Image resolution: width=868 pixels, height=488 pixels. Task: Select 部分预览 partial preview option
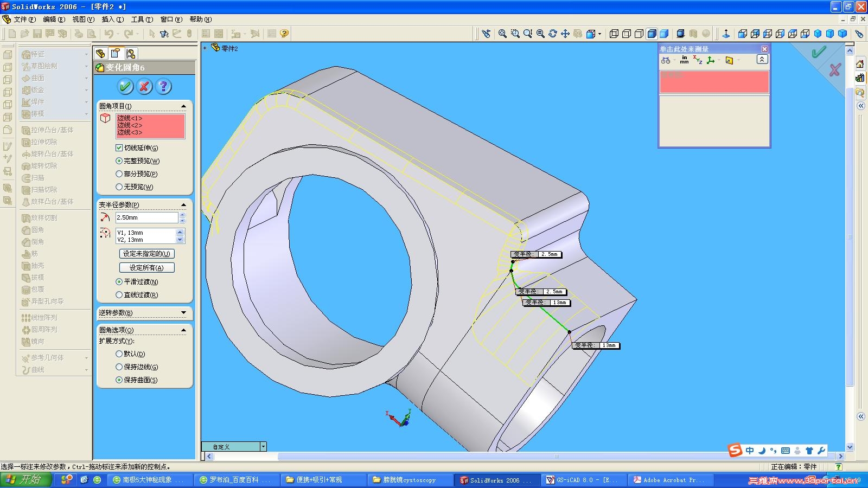(119, 174)
